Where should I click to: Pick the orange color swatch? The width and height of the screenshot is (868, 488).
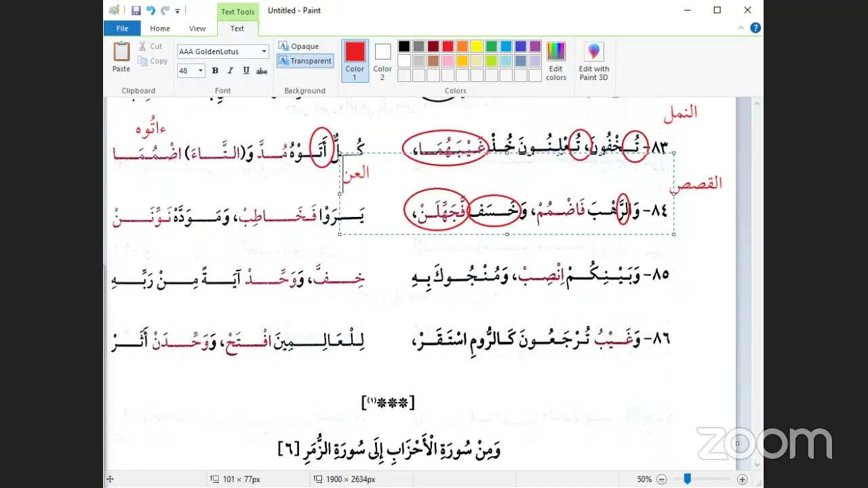(462, 47)
